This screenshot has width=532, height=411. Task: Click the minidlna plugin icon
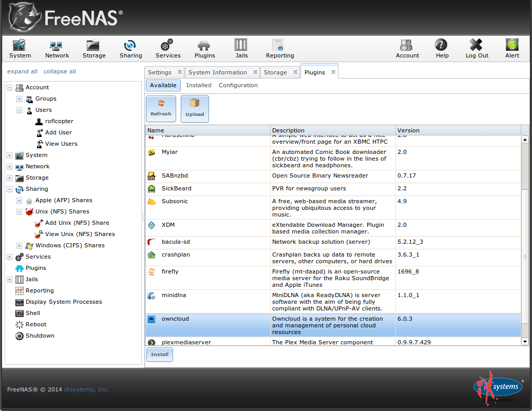coord(151,296)
